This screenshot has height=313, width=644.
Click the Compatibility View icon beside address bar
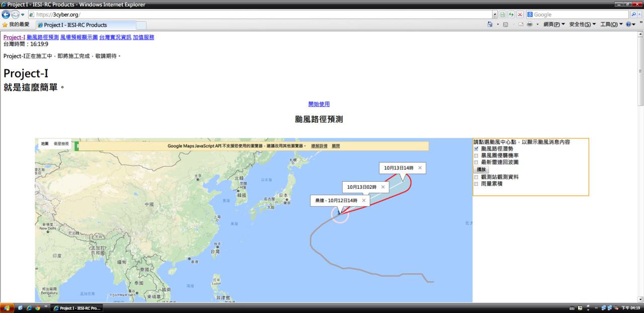tap(503, 15)
